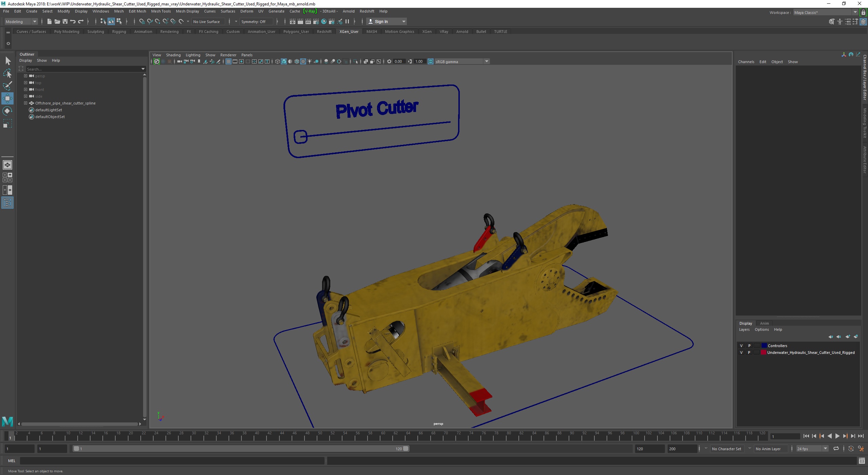Show the Channel Box layer editor icon
Screen dimensions: 868x475
(x=863, y=22)
